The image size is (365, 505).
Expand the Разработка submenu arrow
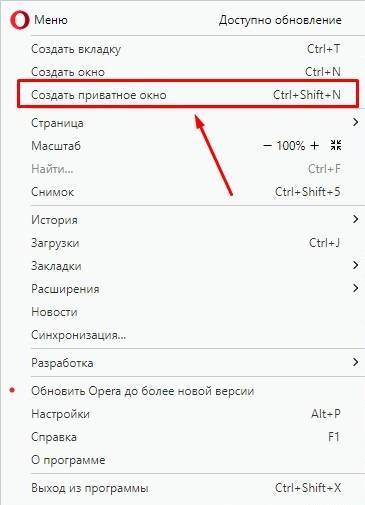click(356, 362)
